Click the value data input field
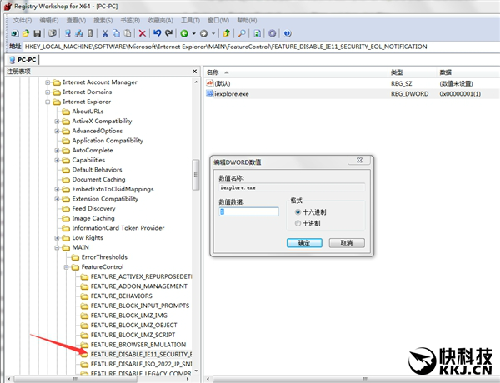The width and height of the screenshot is (500, 383). 249,211
